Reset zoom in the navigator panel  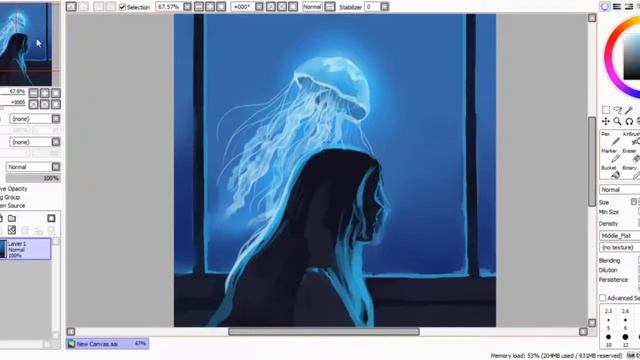click(x=56, y=93)
